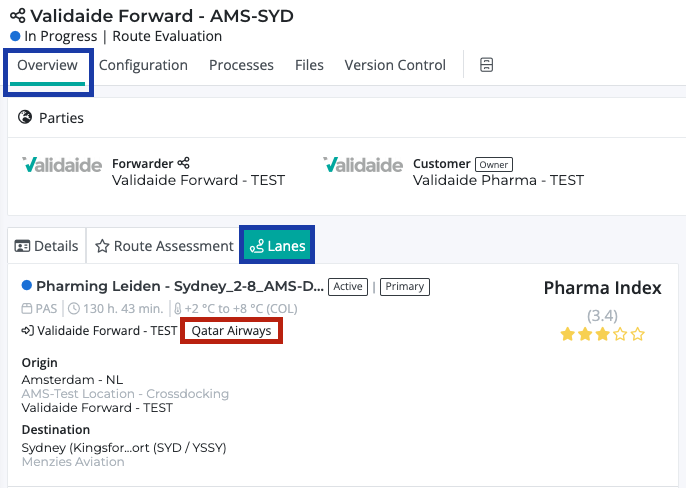Switch to the Configuration tab
Image resolution: width=686 pixels, height=488 pixels.
tap(143, 65)
